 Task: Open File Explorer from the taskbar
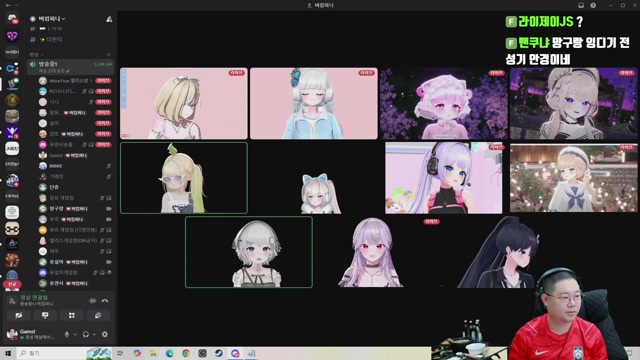click(153, 353)
